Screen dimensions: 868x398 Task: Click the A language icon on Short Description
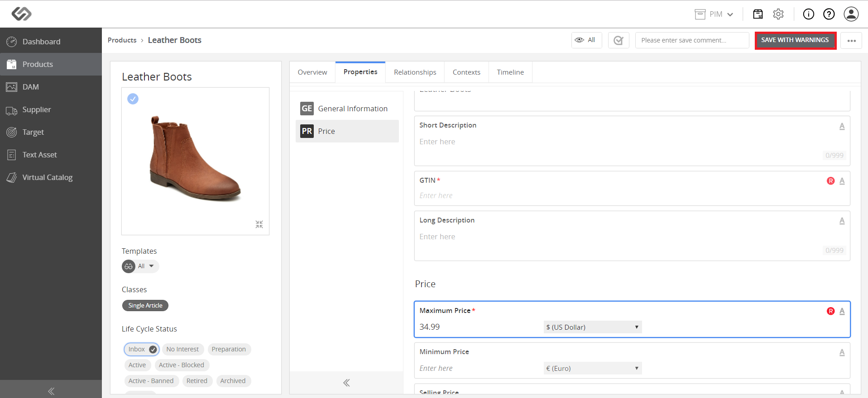point(842,126)
